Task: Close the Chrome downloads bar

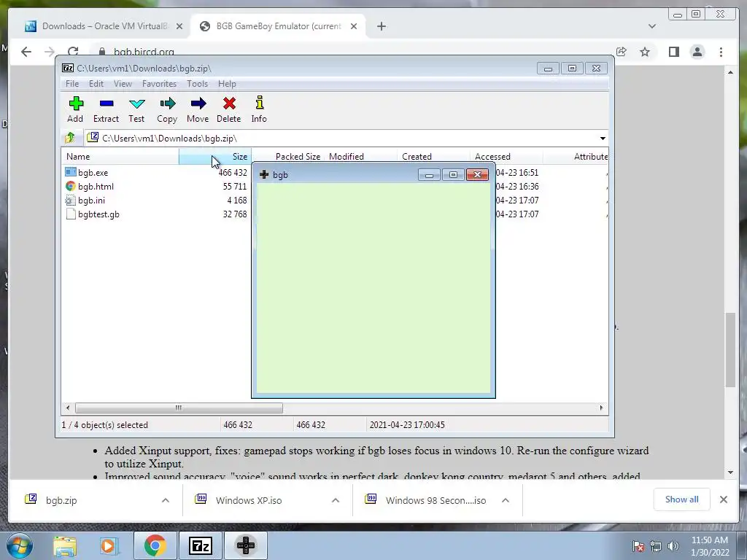Action: [723, 499]
